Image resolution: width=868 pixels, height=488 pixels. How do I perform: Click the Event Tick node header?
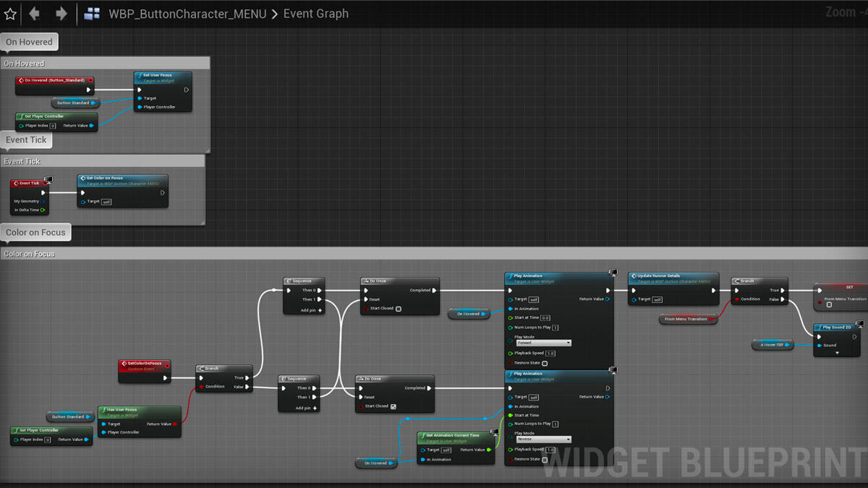[29, 183]
